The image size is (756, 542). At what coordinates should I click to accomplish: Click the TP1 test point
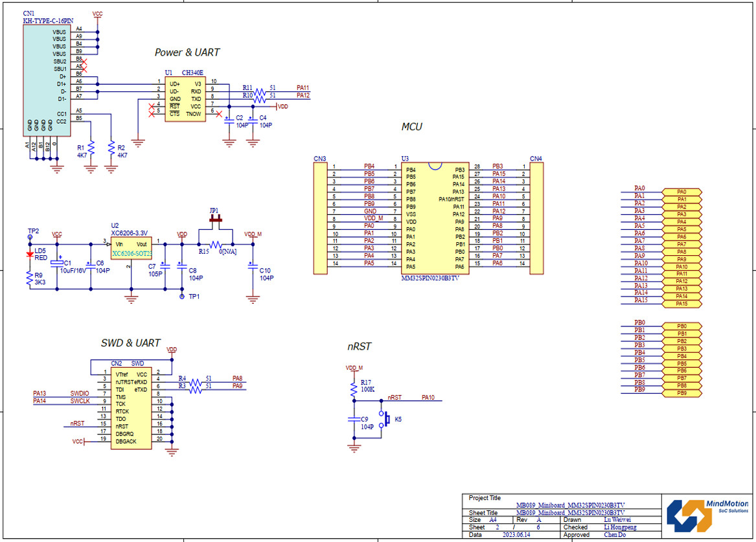click(x=181, y=297)
